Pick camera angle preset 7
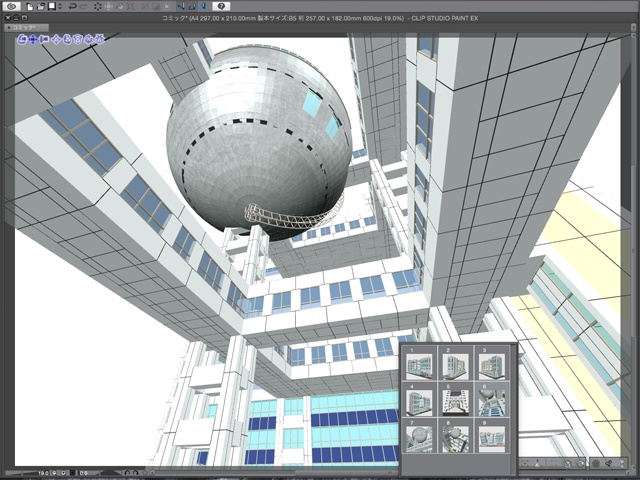640x480 pixels. pos(419,436)
